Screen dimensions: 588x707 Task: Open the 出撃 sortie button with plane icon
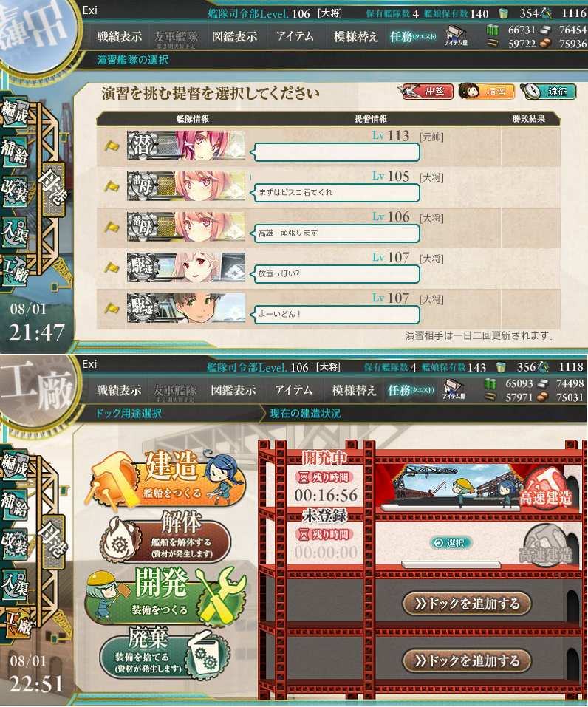click(425, 92)
